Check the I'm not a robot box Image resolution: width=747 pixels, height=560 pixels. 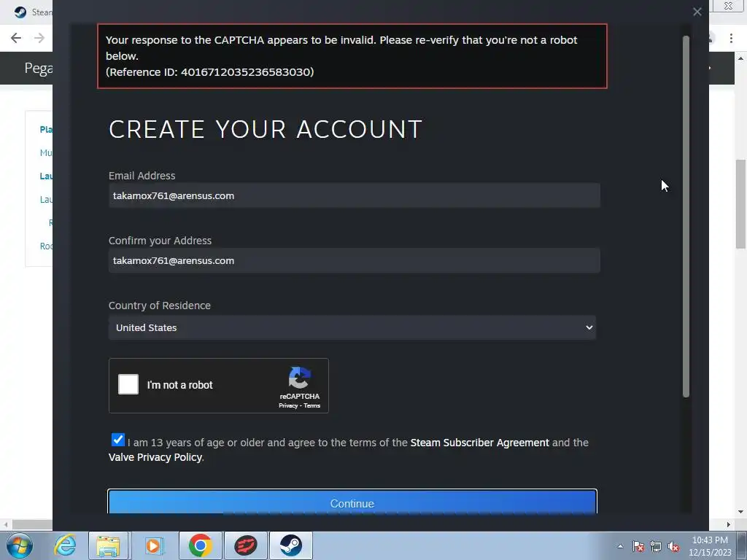pyautogui.click(x=128, y=384)
